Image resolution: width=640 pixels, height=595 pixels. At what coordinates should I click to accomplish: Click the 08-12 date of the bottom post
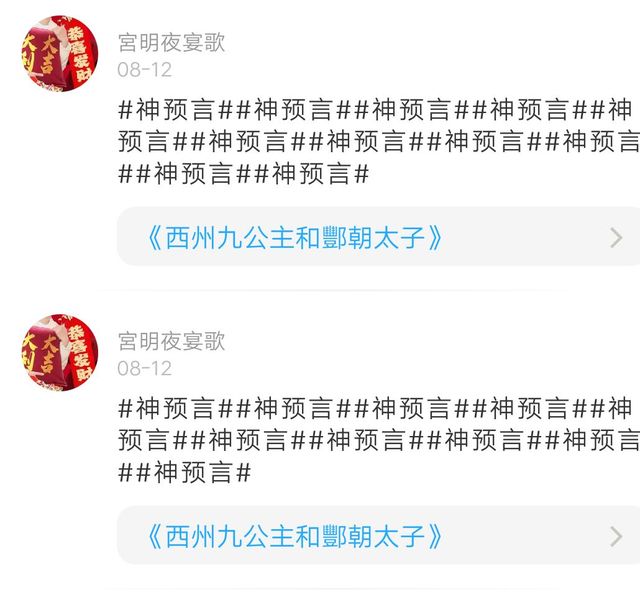(144, 369)
